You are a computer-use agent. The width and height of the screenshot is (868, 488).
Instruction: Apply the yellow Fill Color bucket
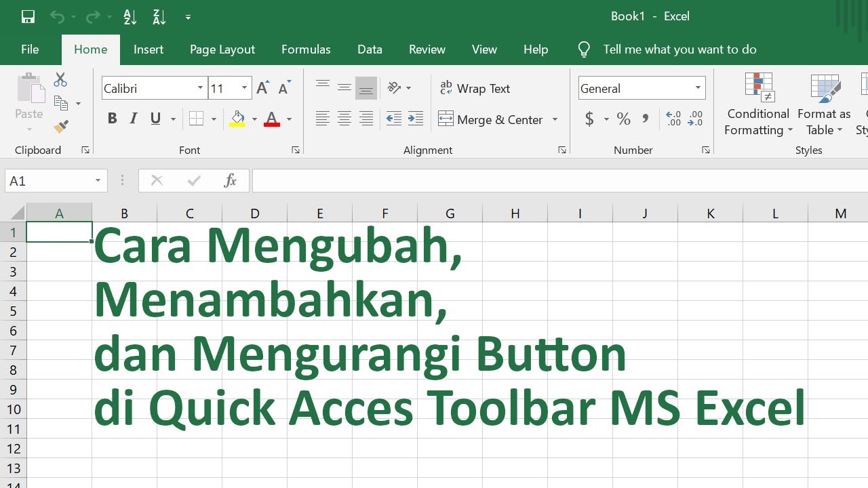click(237, 119)
